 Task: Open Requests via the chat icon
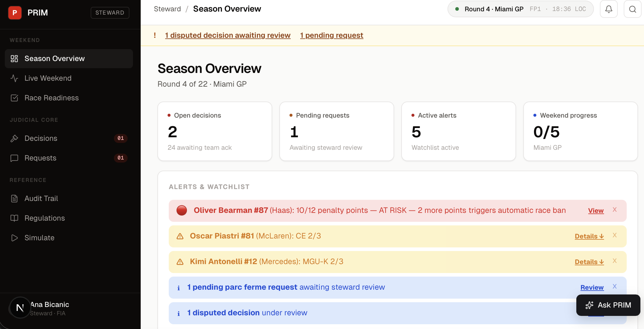(14, 158)
